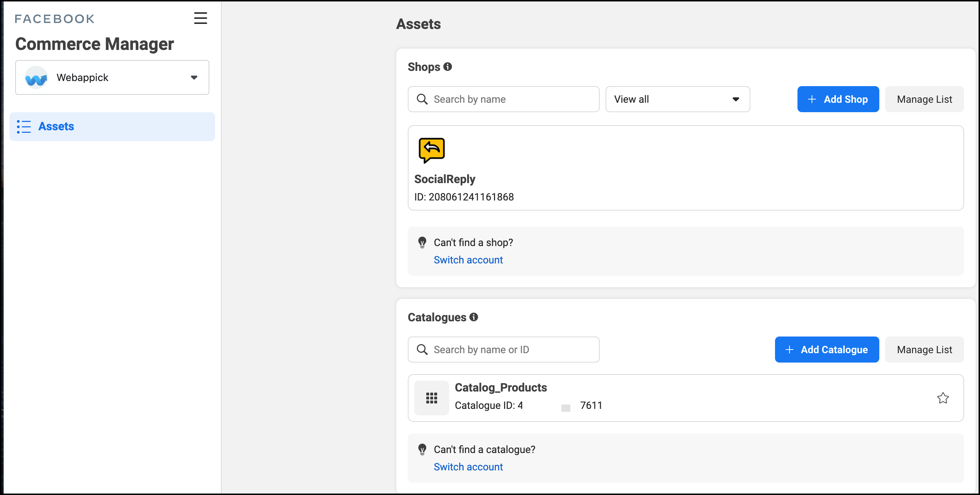980x495 pixels.
Task: Show info tooltip next to Shops
Action: [448, 67]
